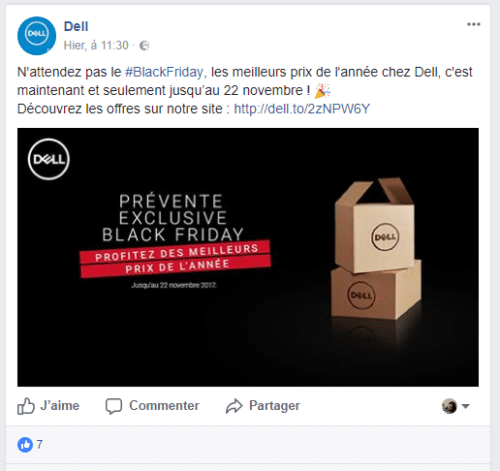
Task: Click the small user avatar near Partager
Action: point(449,406)
